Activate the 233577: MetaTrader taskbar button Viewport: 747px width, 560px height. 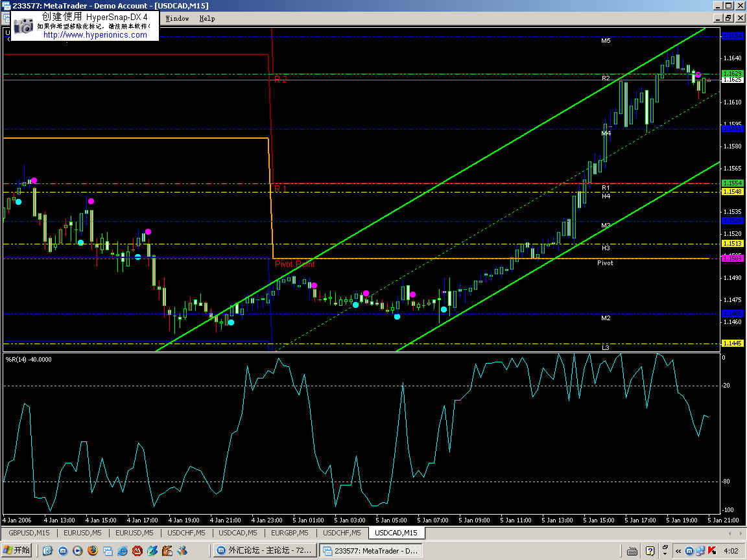(371, 550)
